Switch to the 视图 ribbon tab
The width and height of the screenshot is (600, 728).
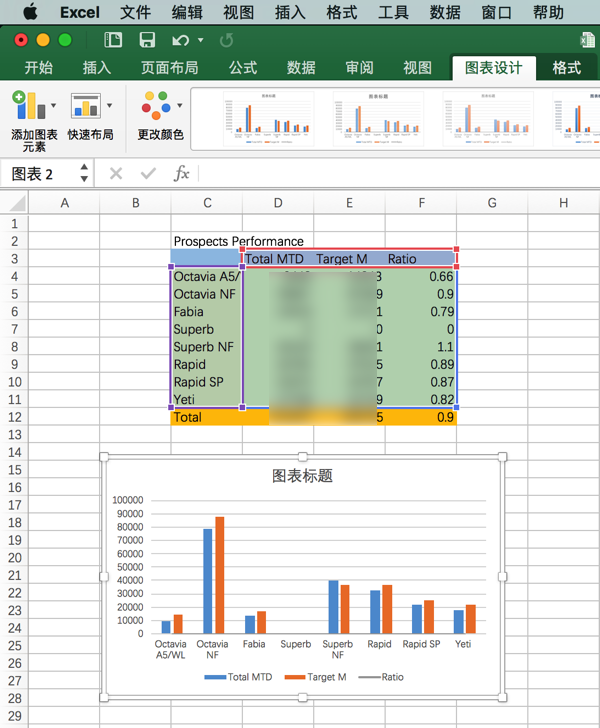pyautogui.click(x=417, y=68)
